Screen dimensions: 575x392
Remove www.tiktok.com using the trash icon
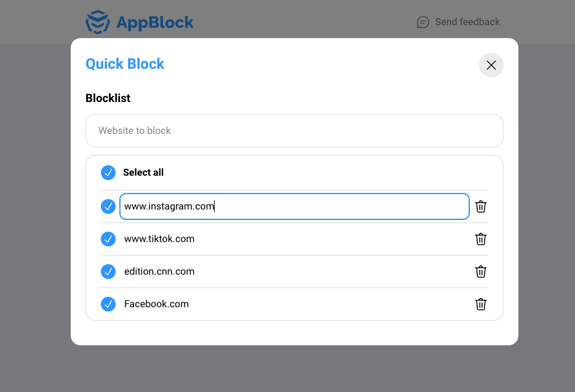click(481, 239)
